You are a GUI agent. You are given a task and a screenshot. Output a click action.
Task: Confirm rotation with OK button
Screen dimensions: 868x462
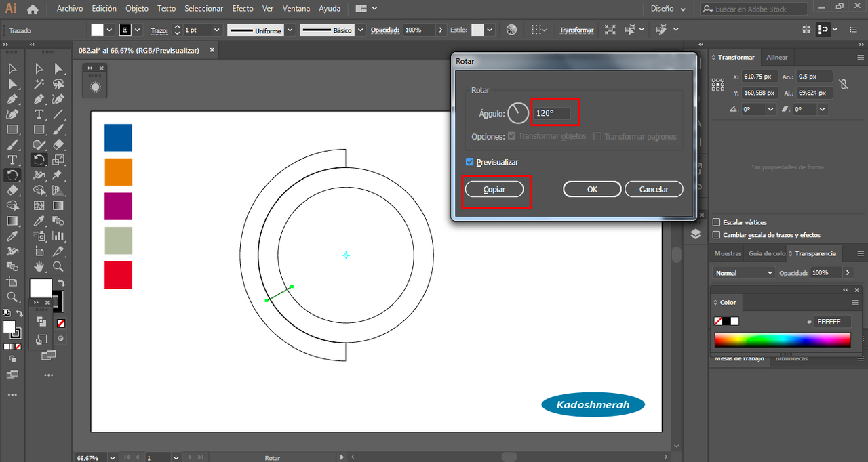click(x=592, y=189)
